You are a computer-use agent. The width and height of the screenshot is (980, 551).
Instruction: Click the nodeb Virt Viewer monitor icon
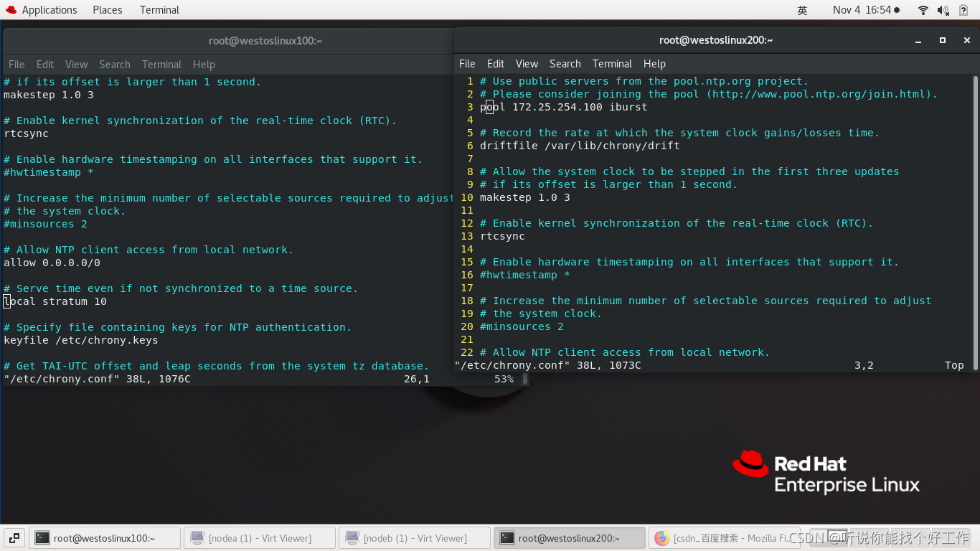[352, 538]
